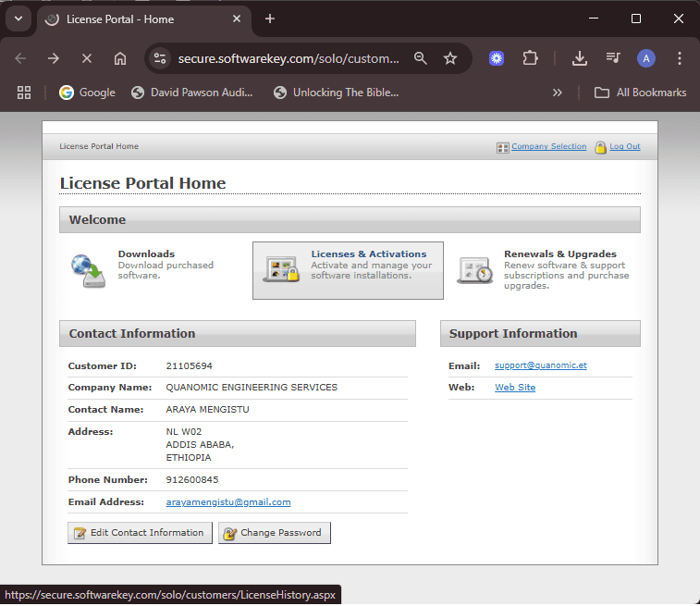The image size is (700, 606).
Task: Click company name QUANOMIC ENGINEERING SERVICES
Action: coord(252,388)
